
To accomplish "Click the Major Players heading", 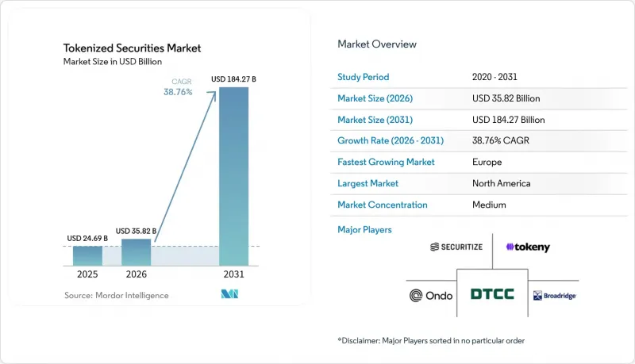I will (364, 230).
